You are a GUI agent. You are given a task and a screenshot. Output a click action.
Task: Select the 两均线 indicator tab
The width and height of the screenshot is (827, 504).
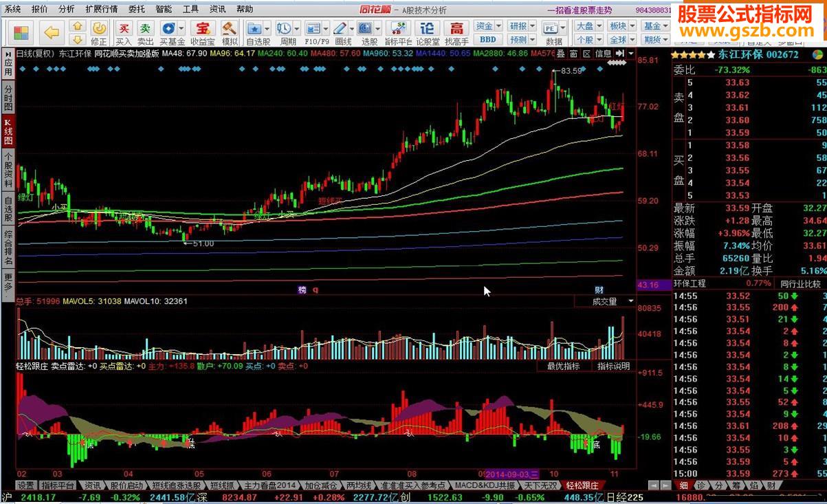[x=358, y=485]
